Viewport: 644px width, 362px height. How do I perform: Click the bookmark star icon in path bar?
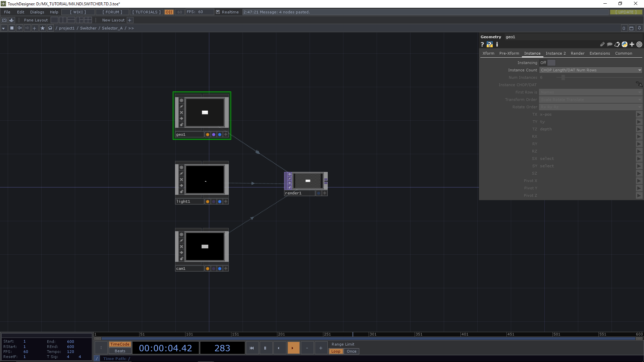pyautogui.click(x=43, y=28)
